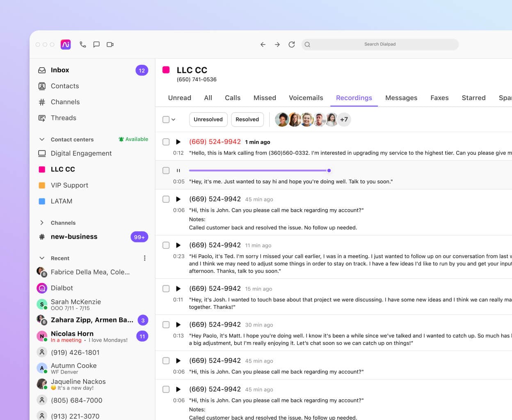The height and width of the screenshot is (420, 512).
Task: Select the checkbox for the 30 min ago recording
Action: pyautogui.click(x=166, y=325)
